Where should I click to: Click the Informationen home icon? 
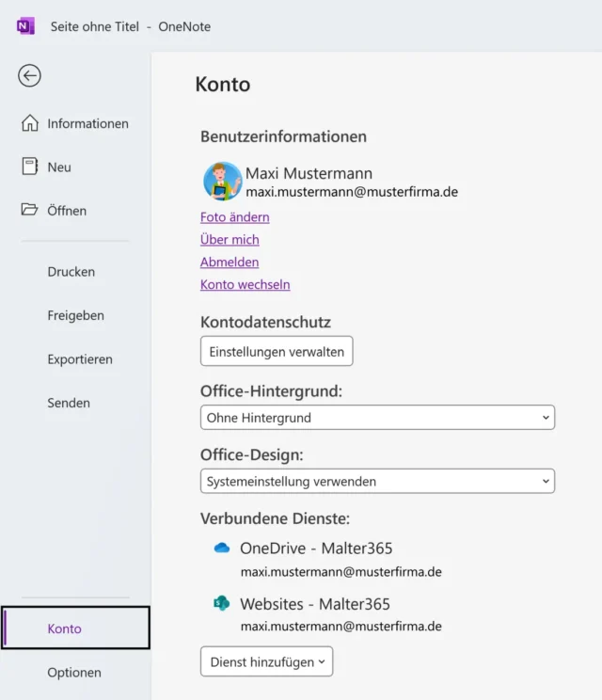click(x=30, y=123)
